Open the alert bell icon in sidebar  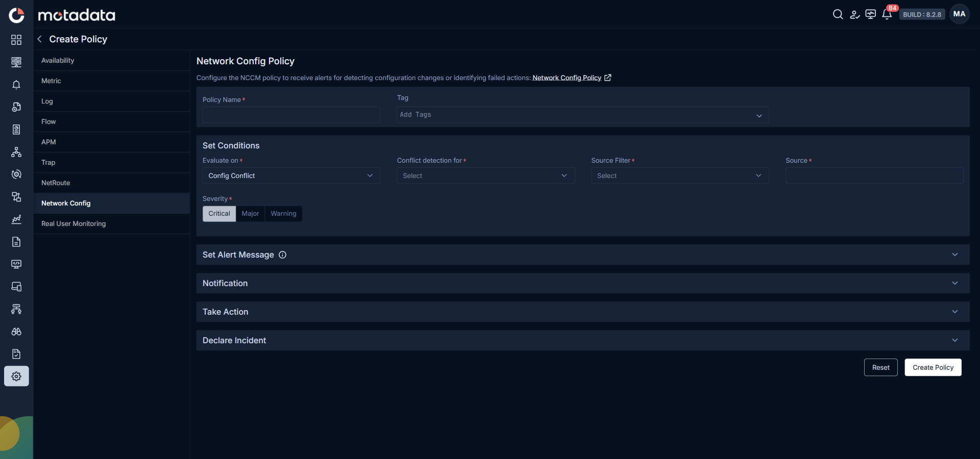[16, 85]
